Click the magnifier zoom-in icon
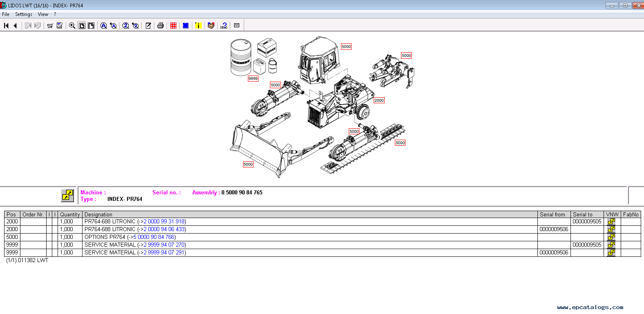This screenshot has width=644, height=314. point(72,25)
